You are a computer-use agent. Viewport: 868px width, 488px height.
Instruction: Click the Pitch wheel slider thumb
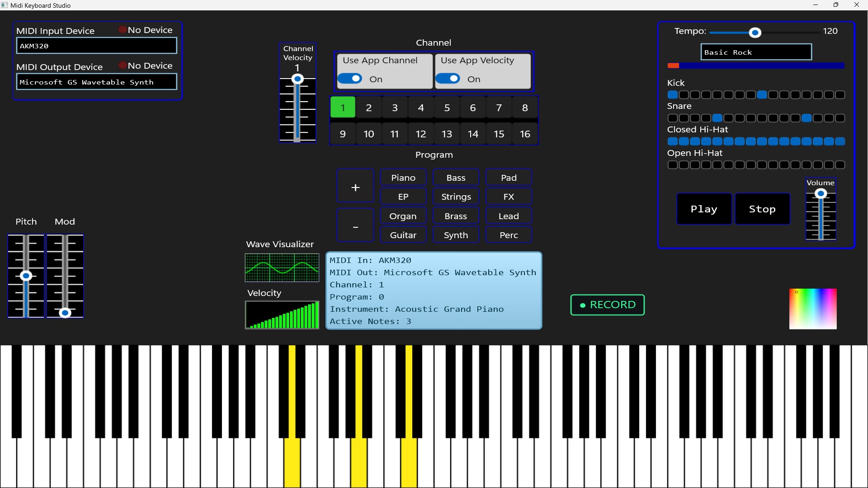click(26, 276)
